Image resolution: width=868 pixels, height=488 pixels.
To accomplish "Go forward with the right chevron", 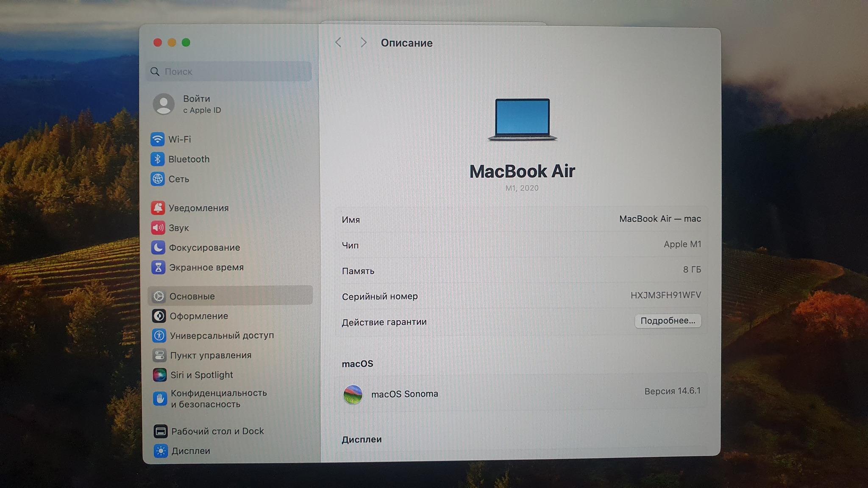I will (x=363, y=42).
